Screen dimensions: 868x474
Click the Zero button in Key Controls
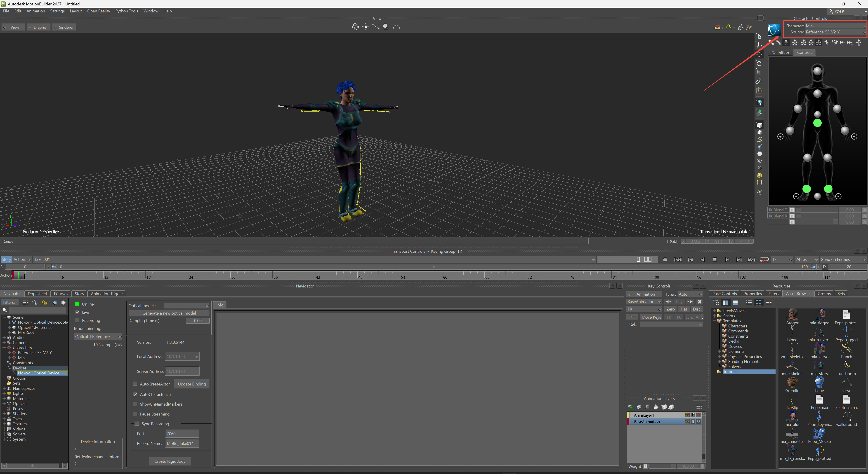point(670,309)
